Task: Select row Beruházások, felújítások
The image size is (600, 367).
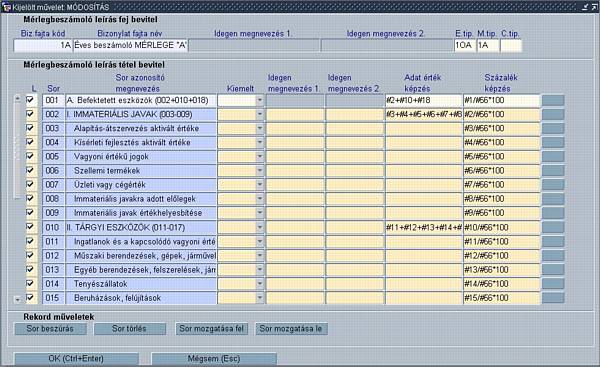Action: 141,298
